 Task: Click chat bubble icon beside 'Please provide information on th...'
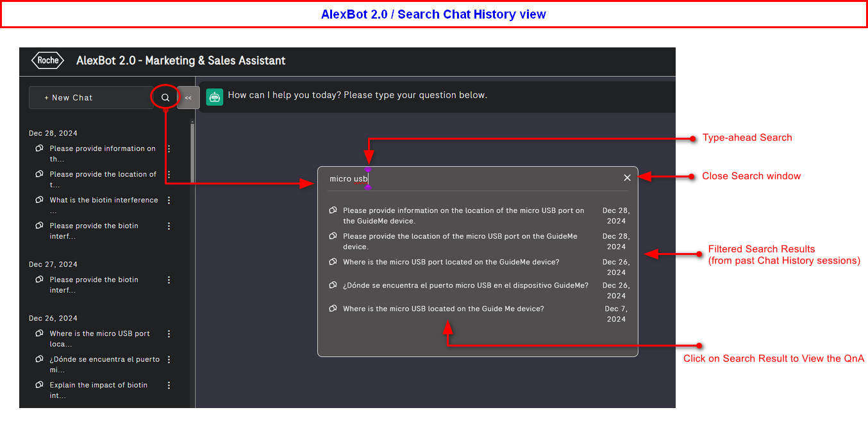pos(40,149)
